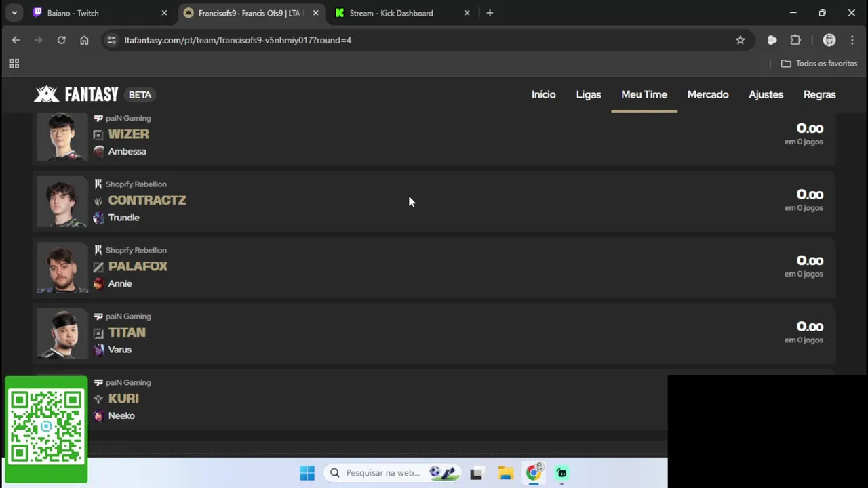
Task: Select the KURI player name
Action: point(123,399)
